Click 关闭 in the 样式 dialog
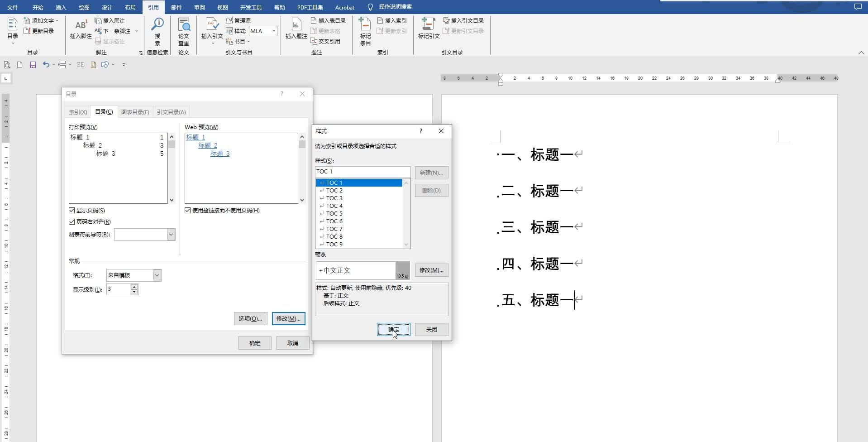This screenshot has height=442, width=868. 432,330
